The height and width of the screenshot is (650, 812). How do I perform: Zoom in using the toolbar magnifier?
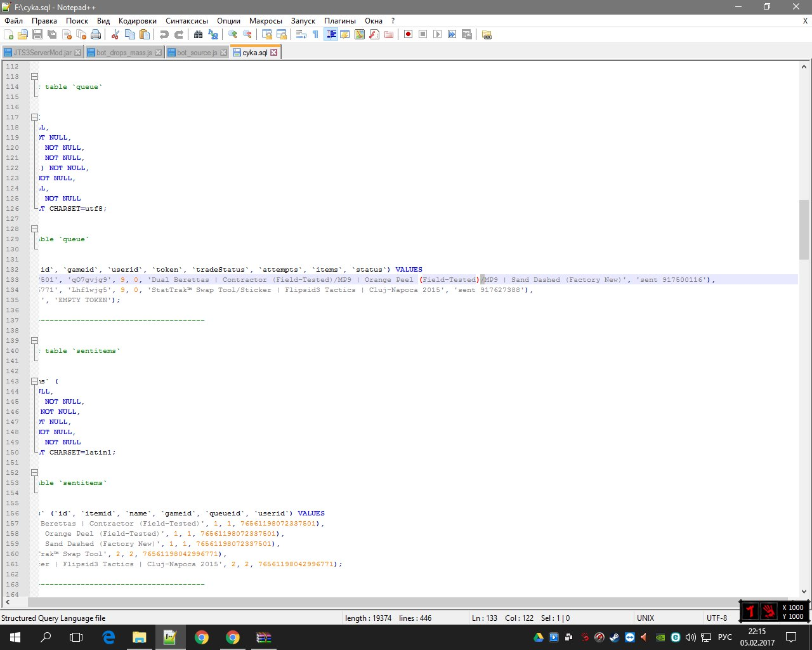tap(233, 34)
